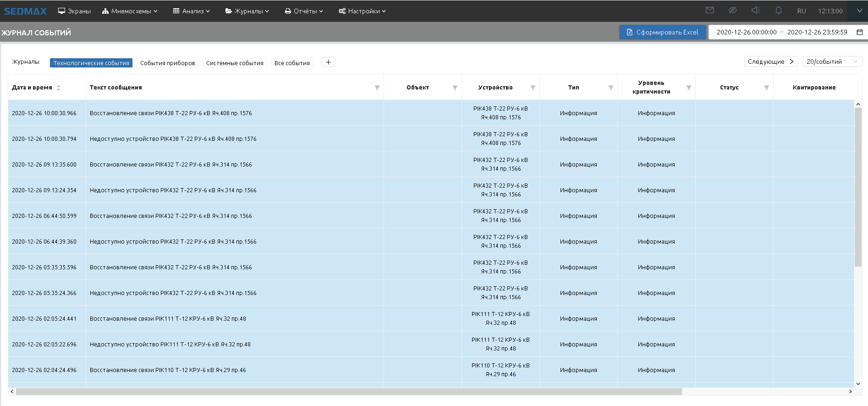The height and width of the screenshot is (406, 868).
Task: Click filter icon in Объект column
Action: [455, 88]
